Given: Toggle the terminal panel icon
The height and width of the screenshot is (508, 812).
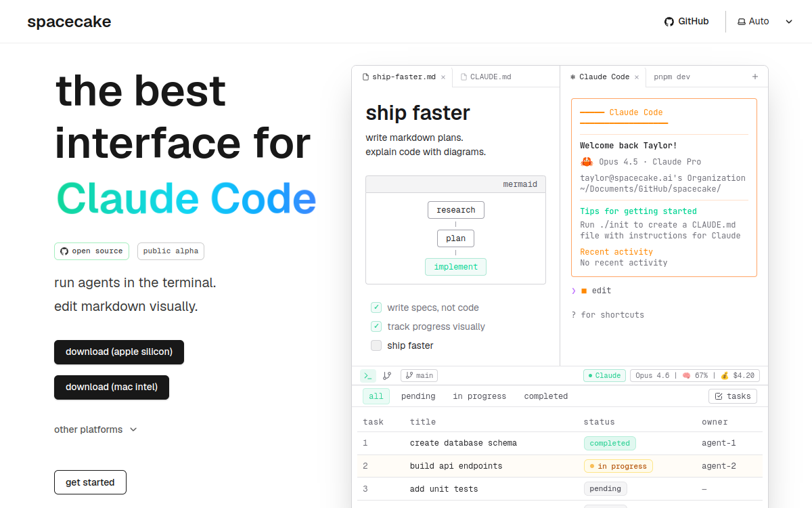Looking at the screenshot, I should (368, 375).
